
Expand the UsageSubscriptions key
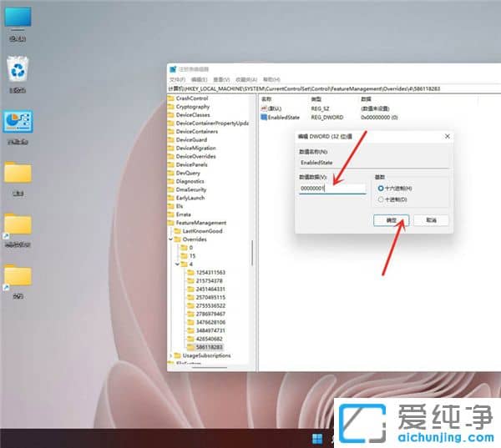point(170,355)
